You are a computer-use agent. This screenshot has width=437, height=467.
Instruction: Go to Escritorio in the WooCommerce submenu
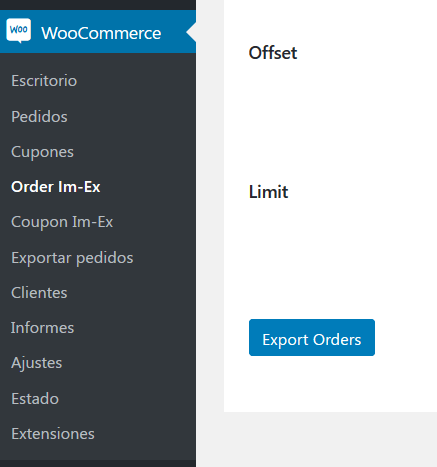[44, 81]
